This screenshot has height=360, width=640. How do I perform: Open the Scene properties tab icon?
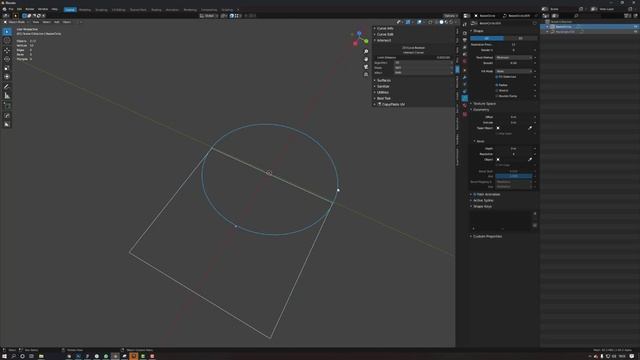pyautogui.click(x=464, y=54)
